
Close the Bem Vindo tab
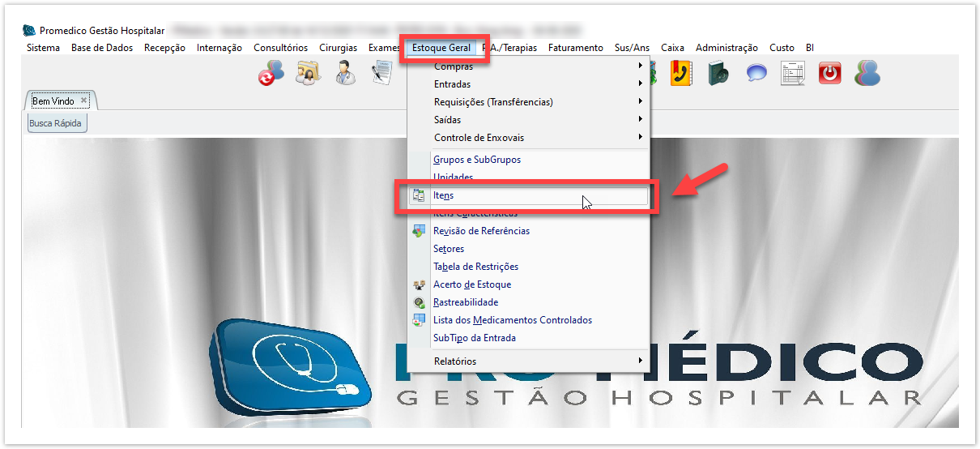pyautogui.click(x=83, y=100)
